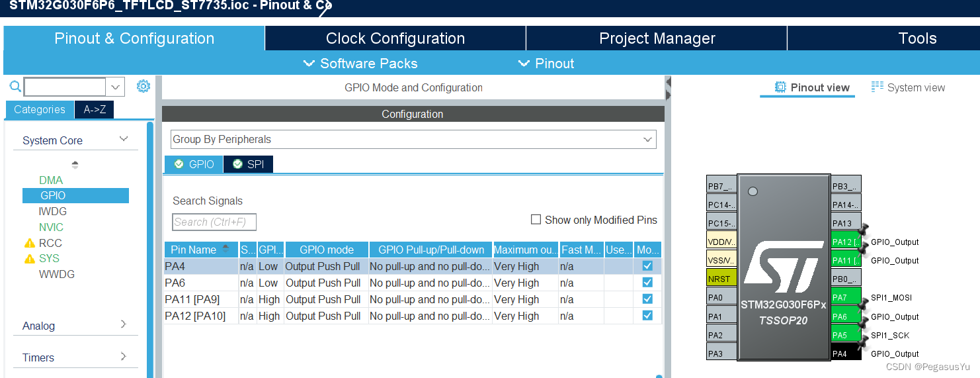Select the Categories tab
The height and width of the screenshot is (378, 980).
point(40,110)
